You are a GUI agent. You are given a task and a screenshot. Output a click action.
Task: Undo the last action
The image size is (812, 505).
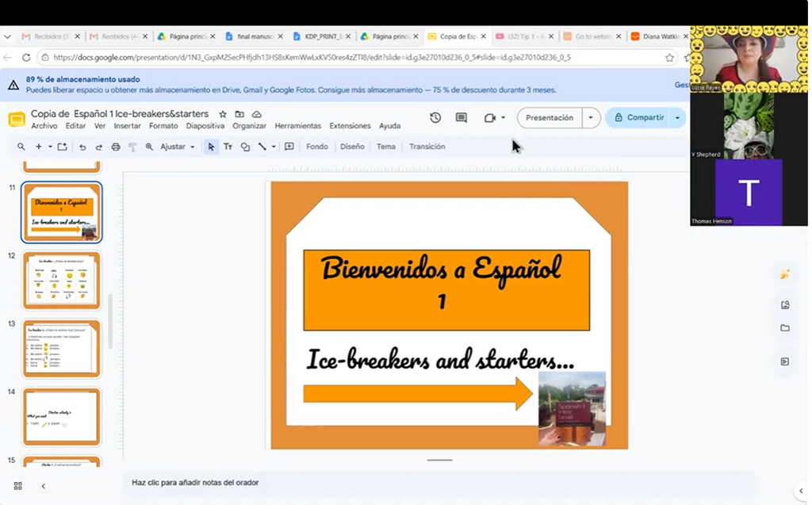click(x=82, y=147)
